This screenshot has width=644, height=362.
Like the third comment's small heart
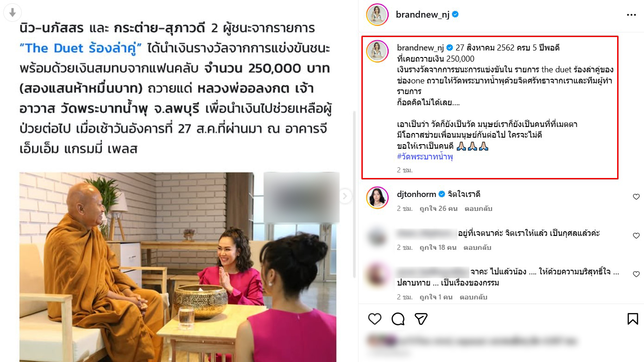pyautogui.click(x=636, y=274)
